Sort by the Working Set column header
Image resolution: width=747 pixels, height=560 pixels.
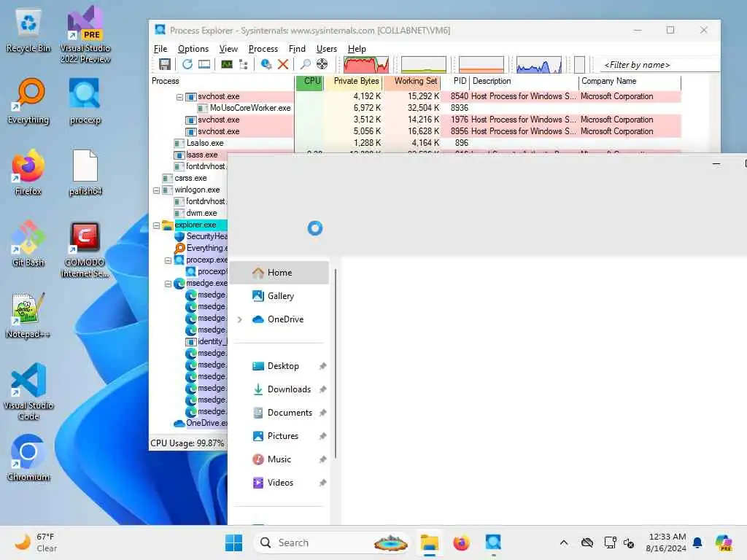412,81
